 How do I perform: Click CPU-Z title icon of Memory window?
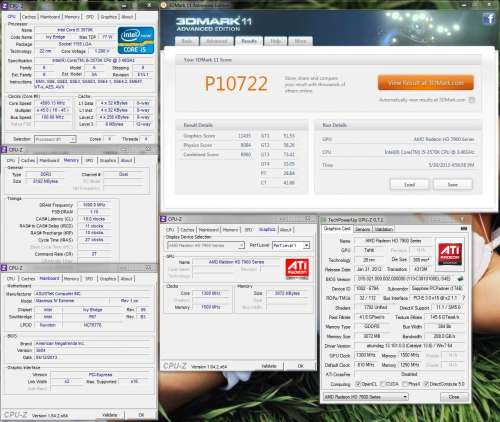point(4,150)
